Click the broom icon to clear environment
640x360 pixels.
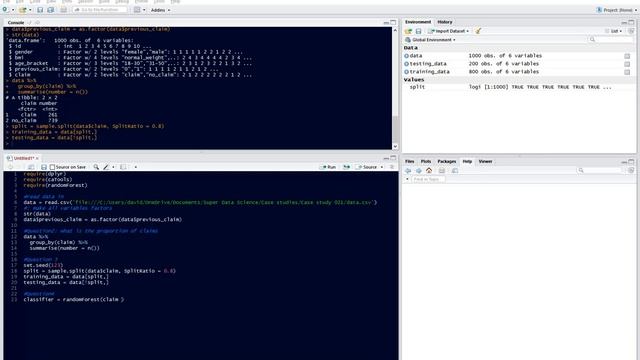[x=478, y=31]
